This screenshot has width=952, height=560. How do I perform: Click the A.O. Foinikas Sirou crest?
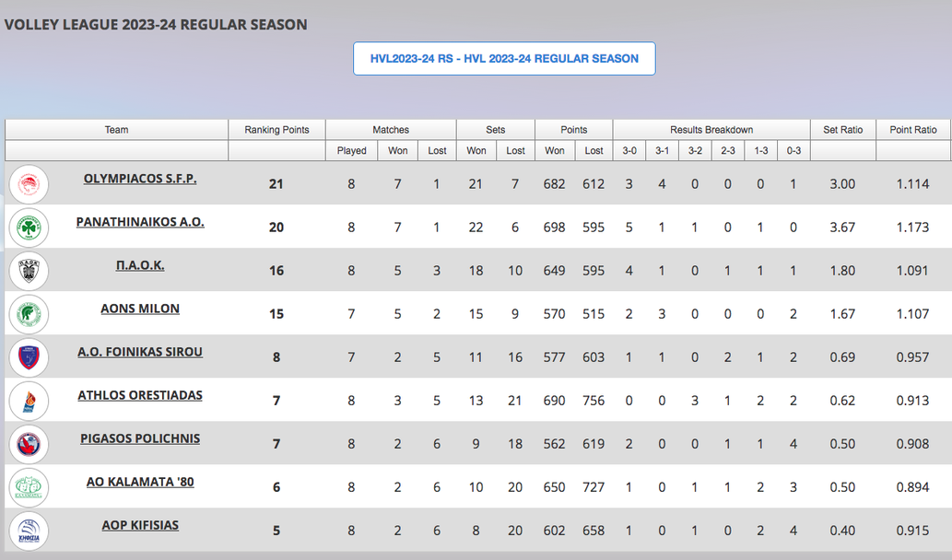tap(29, 357)
